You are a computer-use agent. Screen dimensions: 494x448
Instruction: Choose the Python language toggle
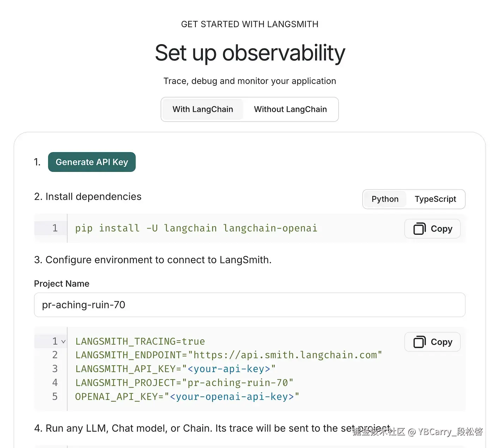pos(385,199)
